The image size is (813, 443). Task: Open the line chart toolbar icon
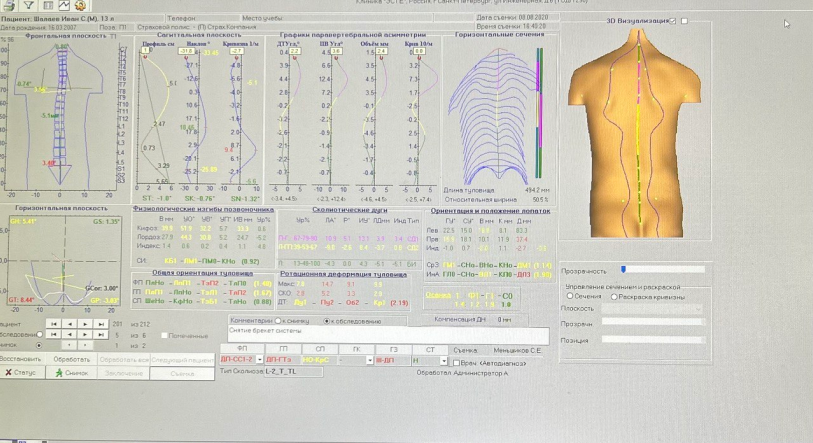point(64,5)
